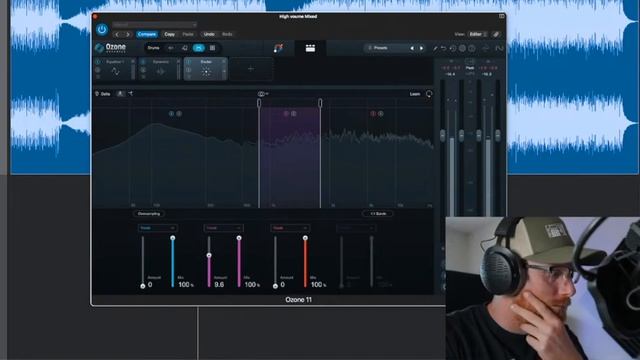
Task: Open the disabled fourth band mode dropdown
Action: point(356,228)
